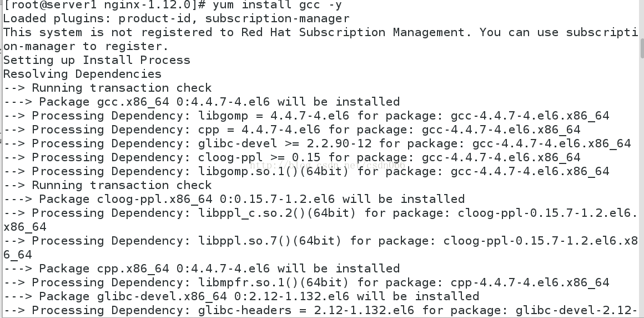Click the 'Resolving Dependencies' line
This screenshot has height=318, width=644.
83,74
